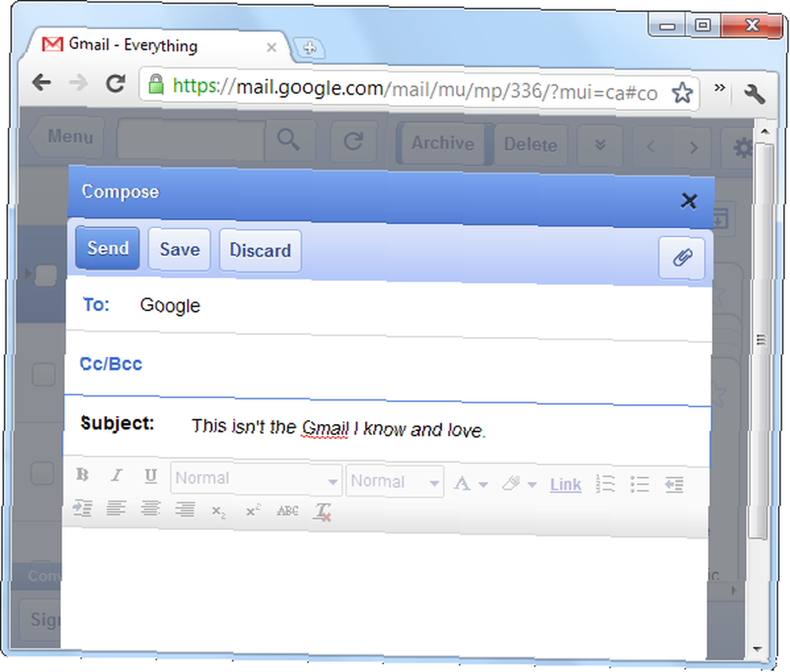Discard the current draft
The width and height of the screenshot is (790, 672).
point(261,251)
